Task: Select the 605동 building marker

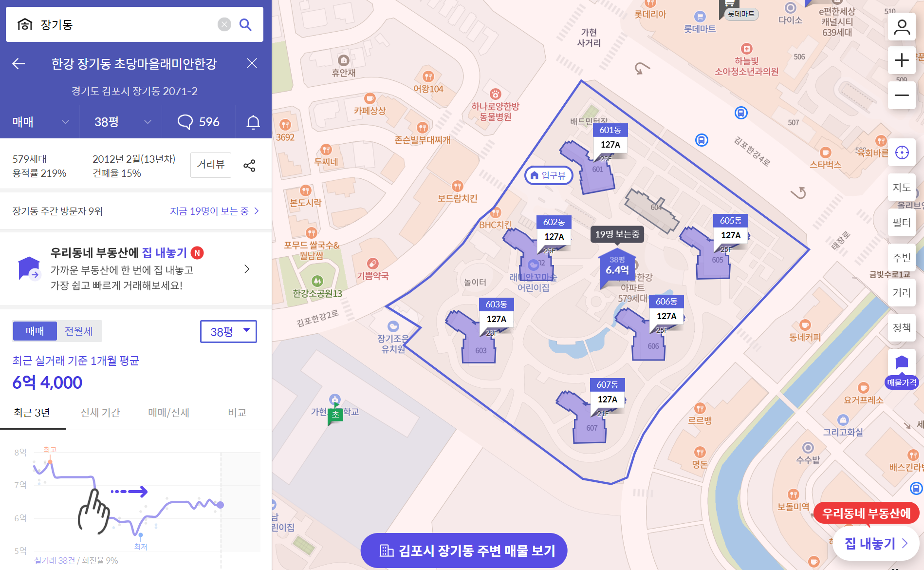Action: coord(731,228)
